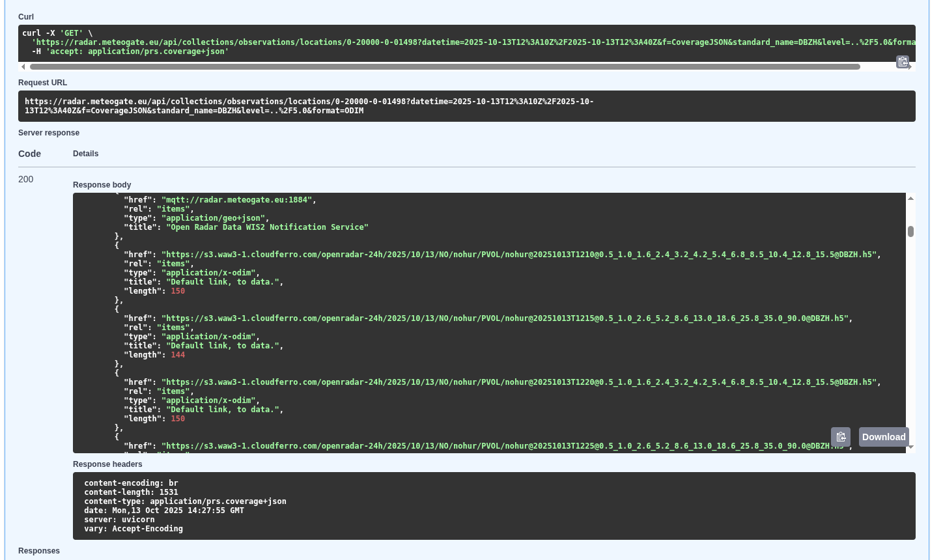Click the Server response heading

pyautogui.click(x=49, y=133)
